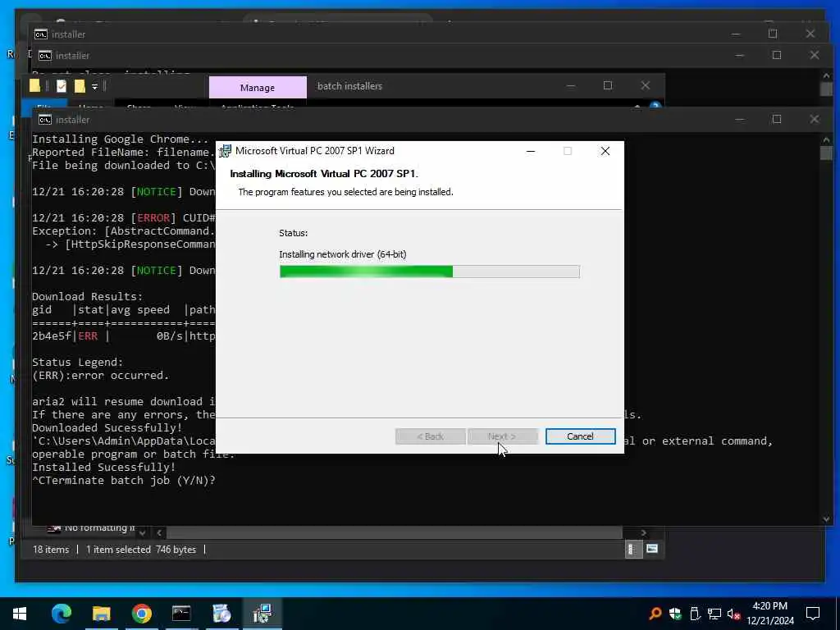Image resolution: width=840 pixels, height=630 pixels.
Task: Click the Safely Remove Hardware tray icon
Action: [x=695, y=614]
